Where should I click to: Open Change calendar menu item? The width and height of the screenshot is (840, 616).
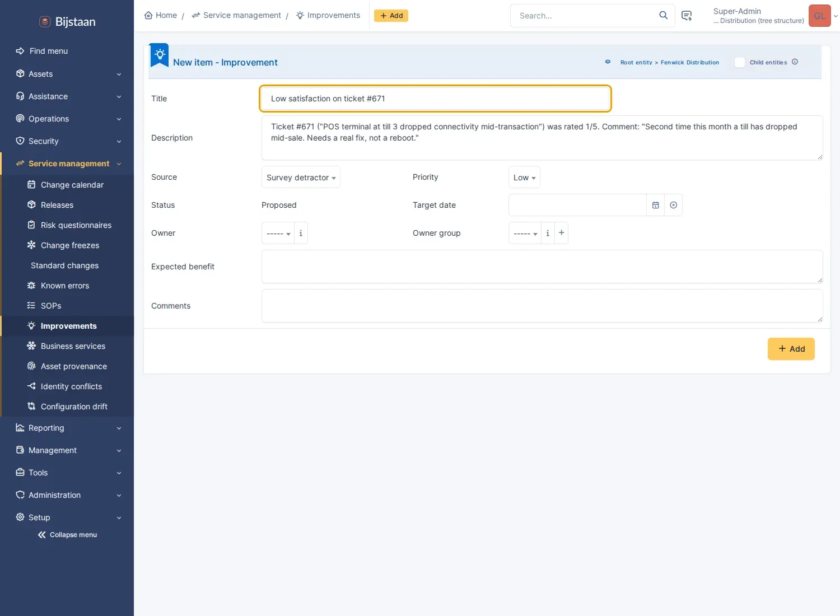[x=67, y=185]
